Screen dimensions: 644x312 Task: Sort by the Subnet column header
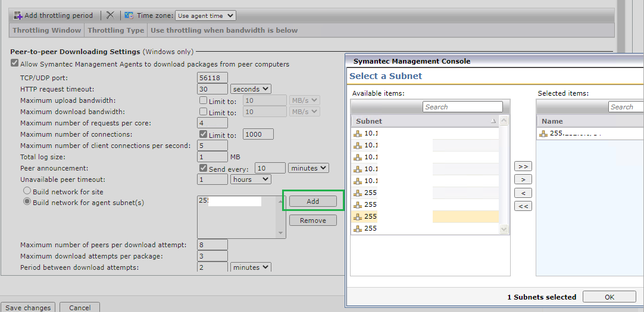point(425,121)
